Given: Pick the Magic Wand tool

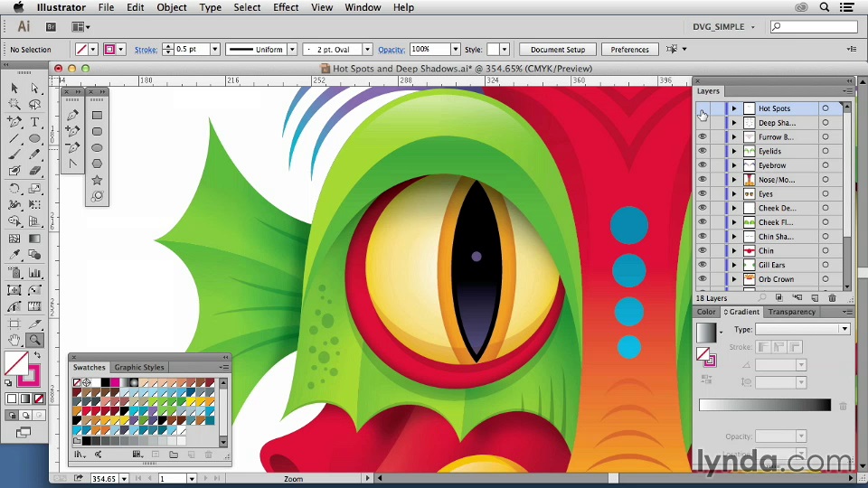Looking at the screenshot, I should [14, 105].
